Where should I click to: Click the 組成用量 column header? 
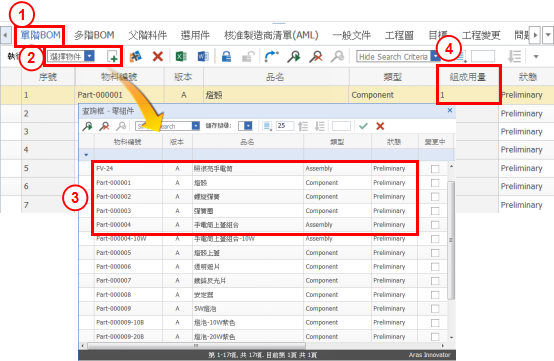[x=467, y=77]
